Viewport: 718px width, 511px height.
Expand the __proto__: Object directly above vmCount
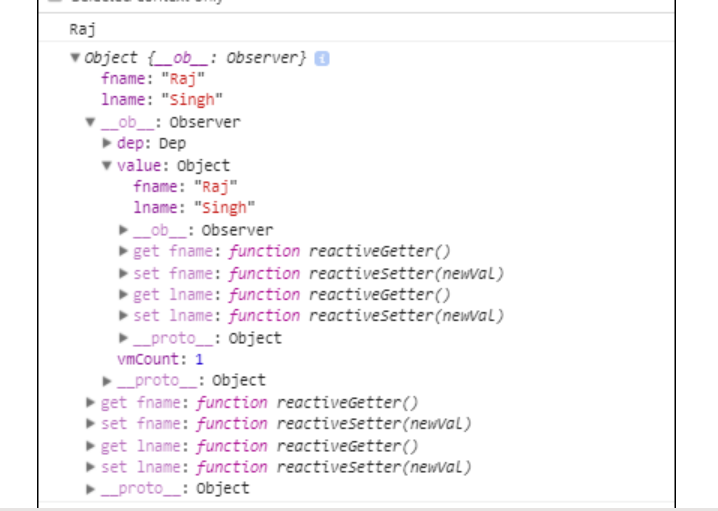tap(123, 338)
